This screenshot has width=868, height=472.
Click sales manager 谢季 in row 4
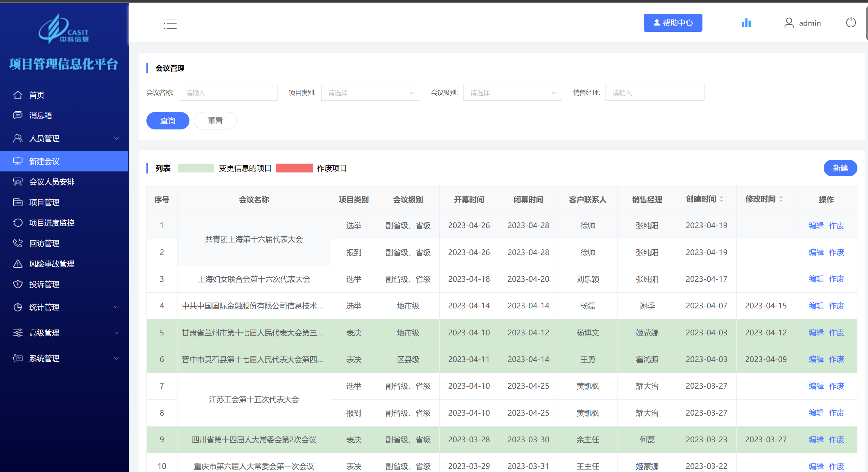647,306
